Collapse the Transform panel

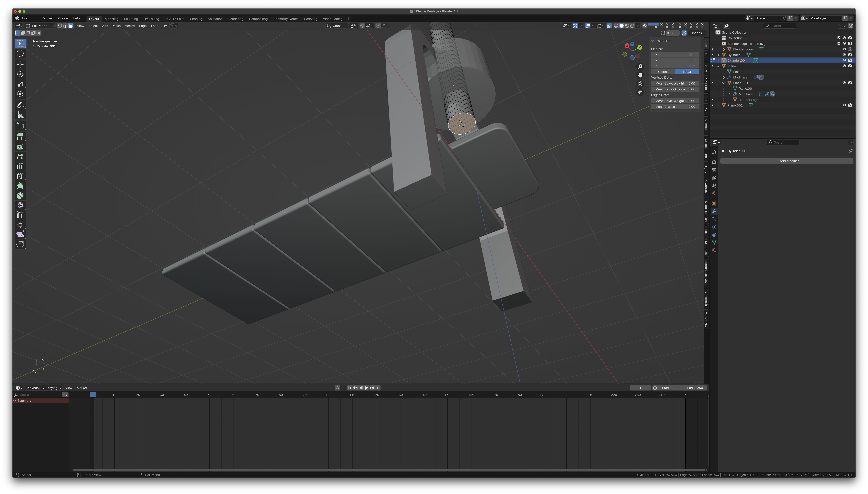(x=652, y=41)
